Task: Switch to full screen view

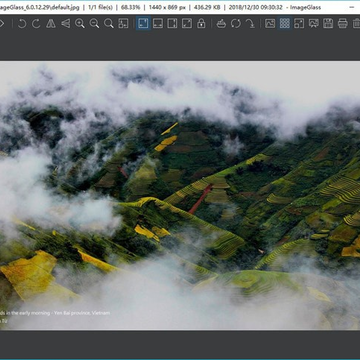Action: 299,24
